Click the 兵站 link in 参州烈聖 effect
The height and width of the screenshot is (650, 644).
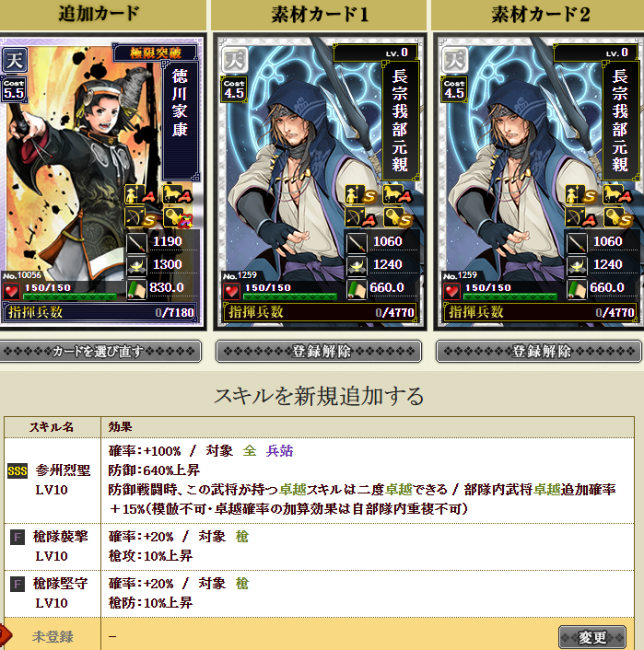click(x=280, y=450)
